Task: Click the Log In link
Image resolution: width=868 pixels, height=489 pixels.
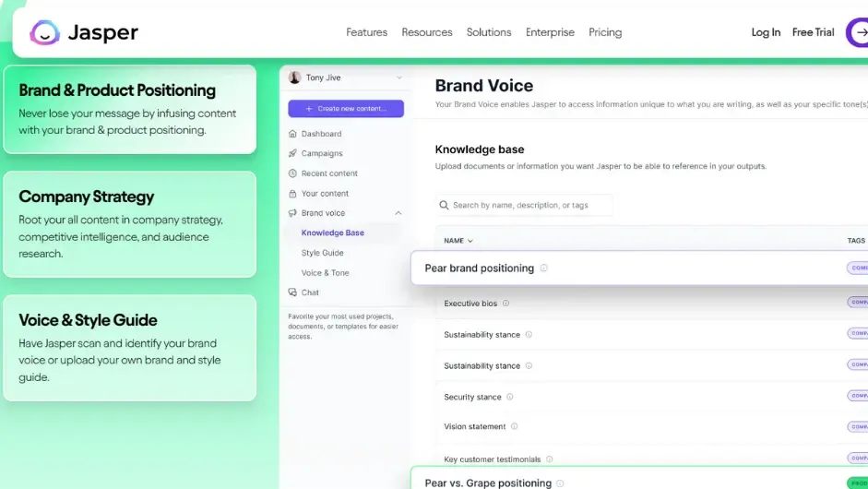Action: click(766, 32)
